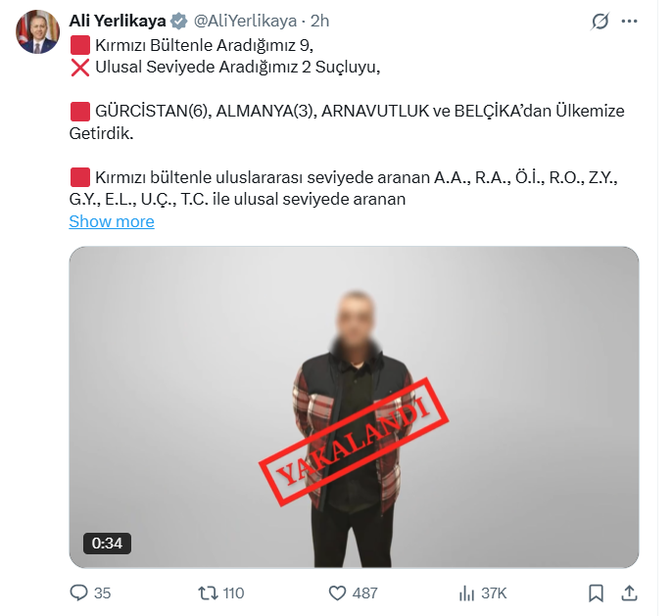
Task: Click the reply speech bubble icon
Action: coord(78,592)
